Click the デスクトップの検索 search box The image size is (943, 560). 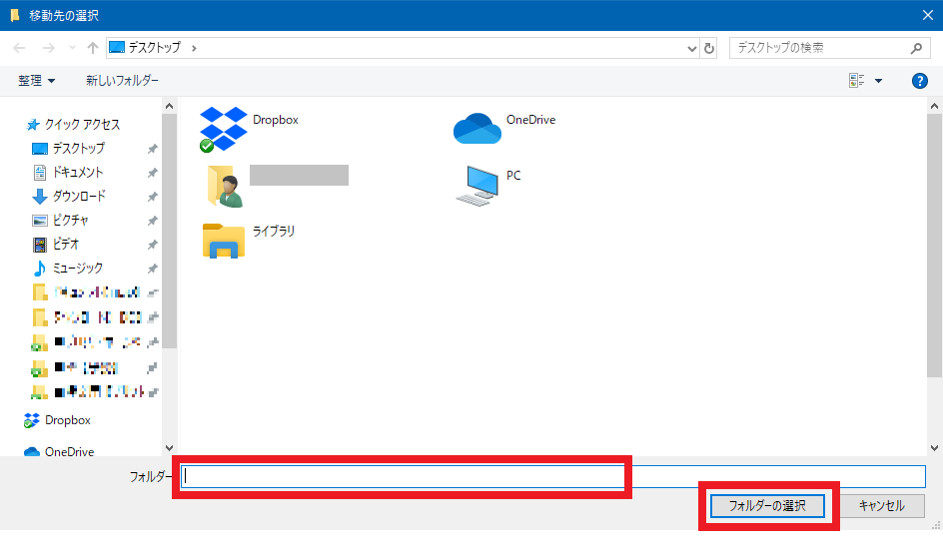pos(819,48)
